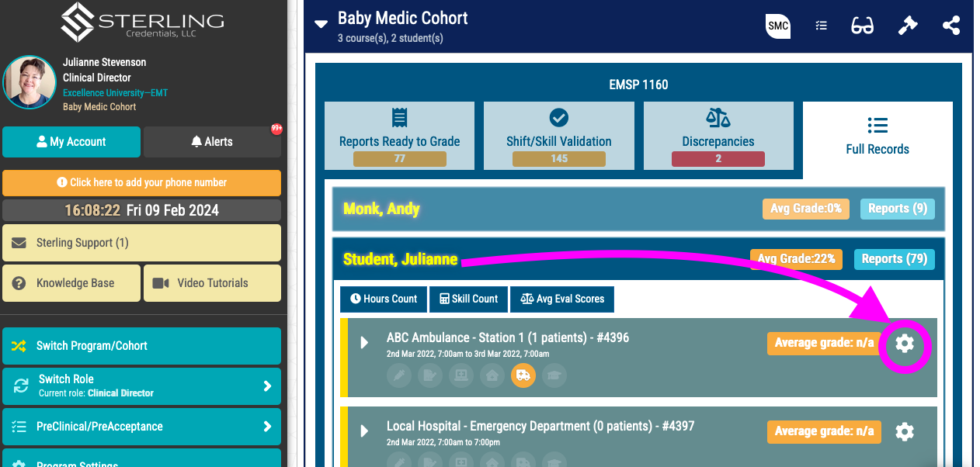Viewport: 980px width, 467px height.
Task: Select the Avg Eval Scores tab
Action: tap(561, 299)
